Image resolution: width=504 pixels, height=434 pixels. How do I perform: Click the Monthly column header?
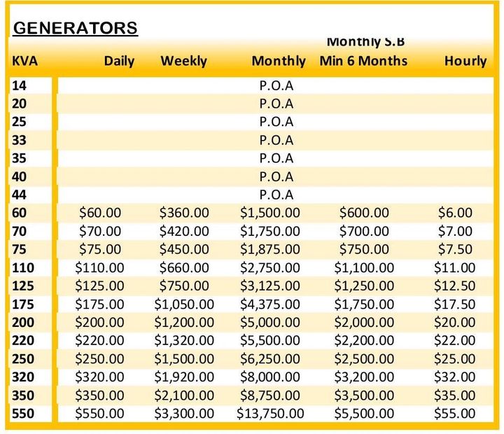tap(279, 61)
